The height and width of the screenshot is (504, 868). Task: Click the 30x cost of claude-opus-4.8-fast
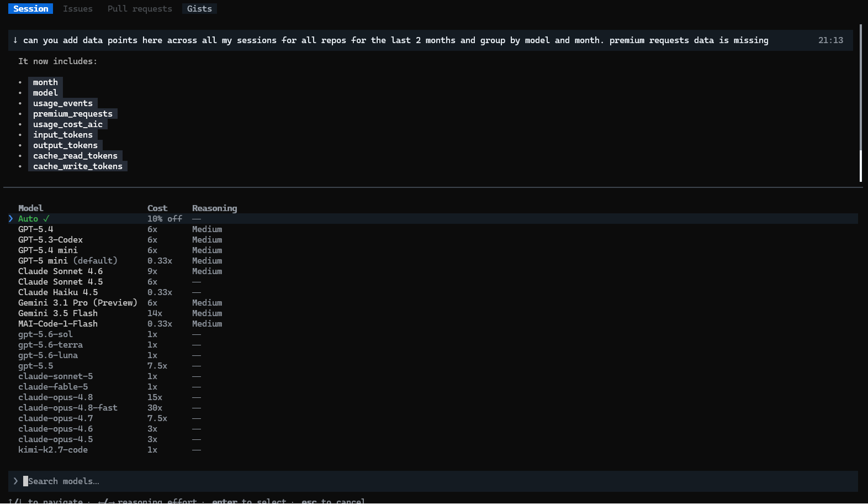[x=155, y=408]
